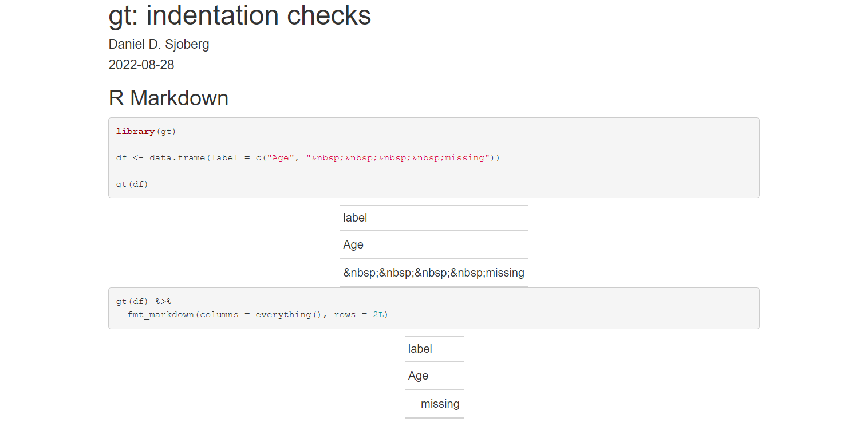Click the 'R Markdown' section heading
868x422 pixels.
[168, 98]
